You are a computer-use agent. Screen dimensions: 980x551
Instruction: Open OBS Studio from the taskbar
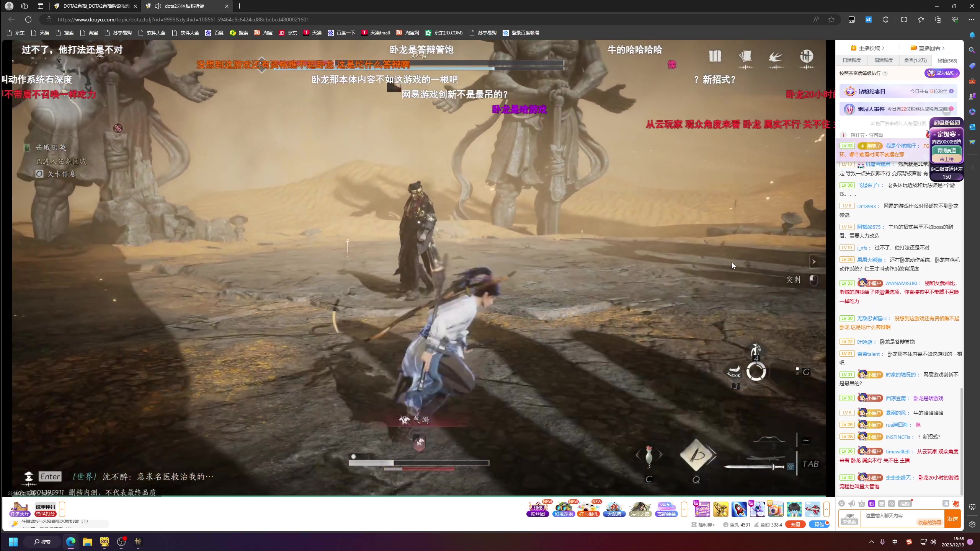(121, 542)
